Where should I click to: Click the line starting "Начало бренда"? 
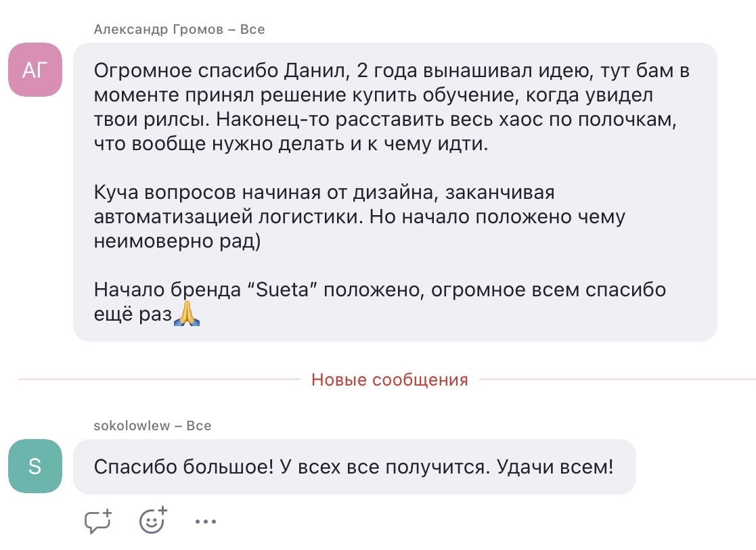point(379,290)
